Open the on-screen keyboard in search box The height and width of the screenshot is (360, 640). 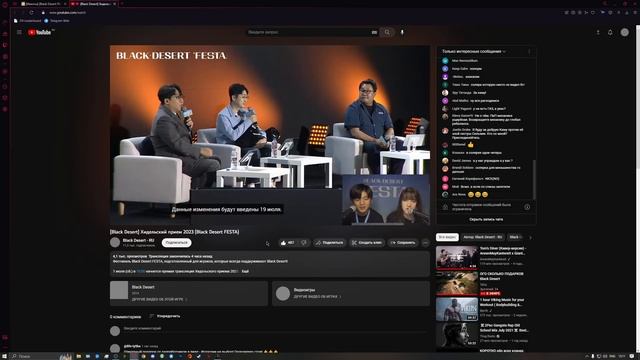click(x=374, y=32)
